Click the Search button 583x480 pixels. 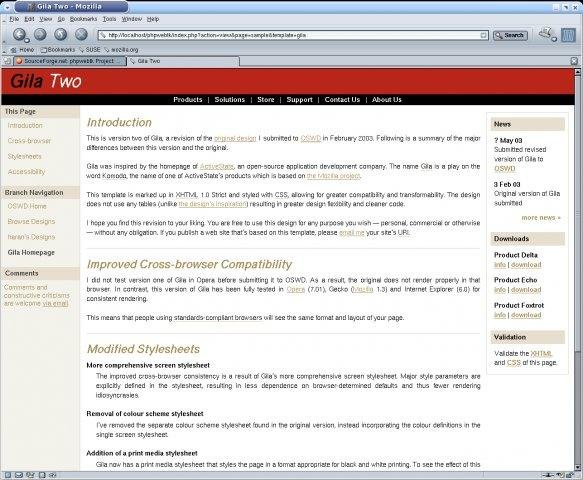click(510, 35)
